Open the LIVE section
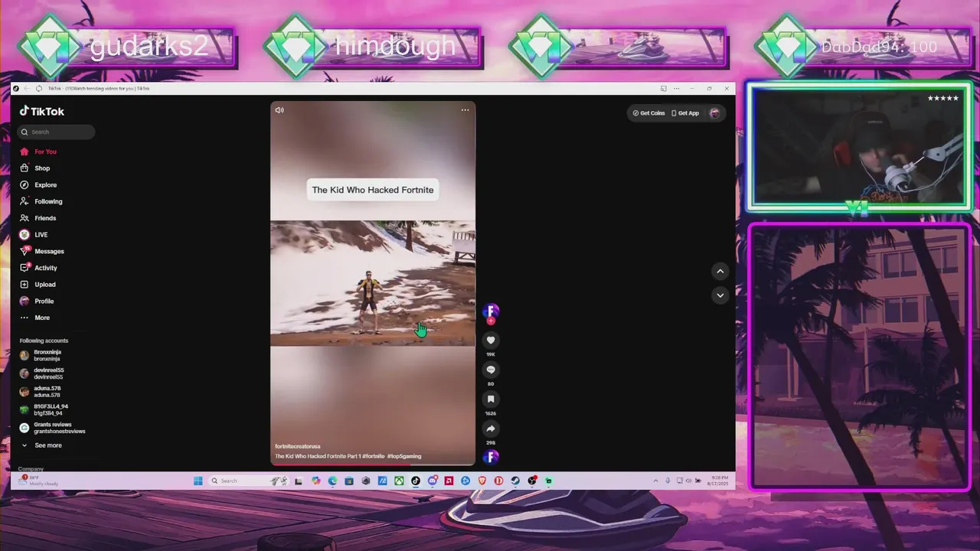This screenshot has height=551, width=980. pos(34,235)
